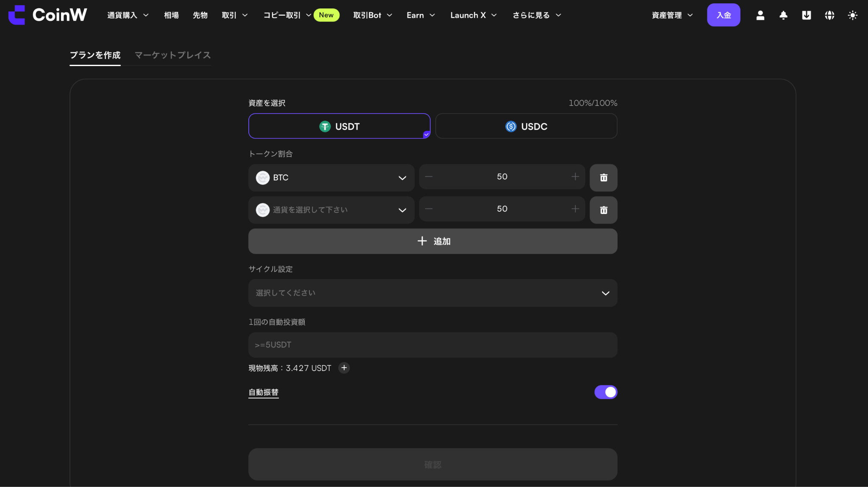The height and width of the screenshot is (487, 868).
Task: Select USDT as the asset
Action: pyautogui.click(x=339, y=126)
